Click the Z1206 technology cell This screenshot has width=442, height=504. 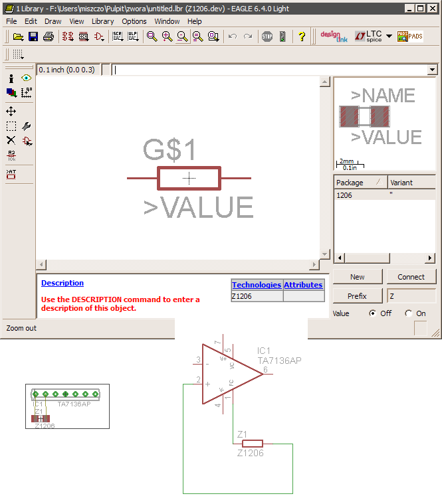tap(257, 296)
